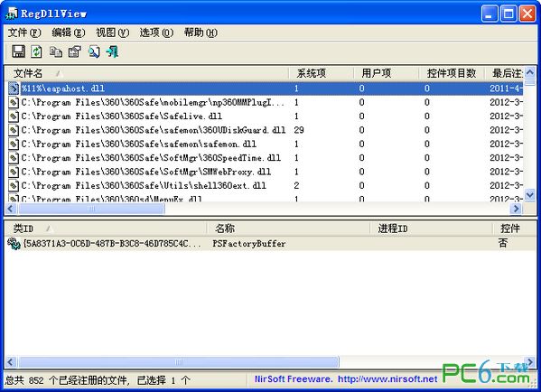Click the value 2 in shell360ext.dll row
This screenshot has height=392, width=541.
[x=296, y=186]
